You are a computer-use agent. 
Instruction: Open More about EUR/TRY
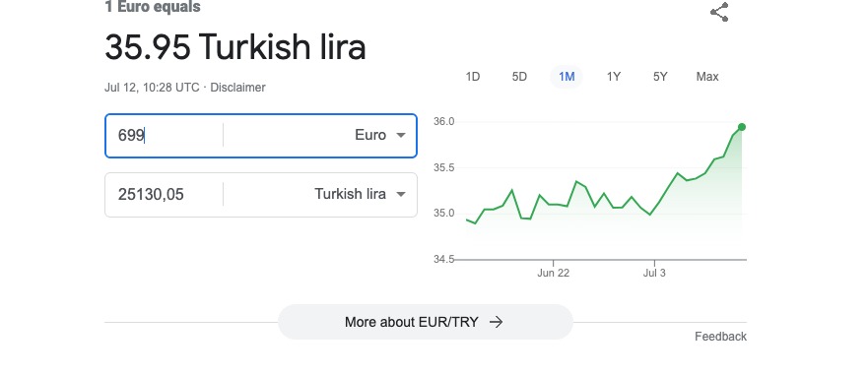425,322
